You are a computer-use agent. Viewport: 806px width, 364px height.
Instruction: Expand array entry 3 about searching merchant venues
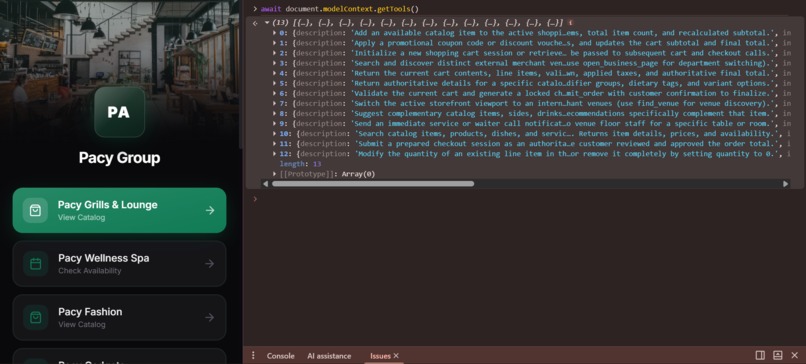275,63
